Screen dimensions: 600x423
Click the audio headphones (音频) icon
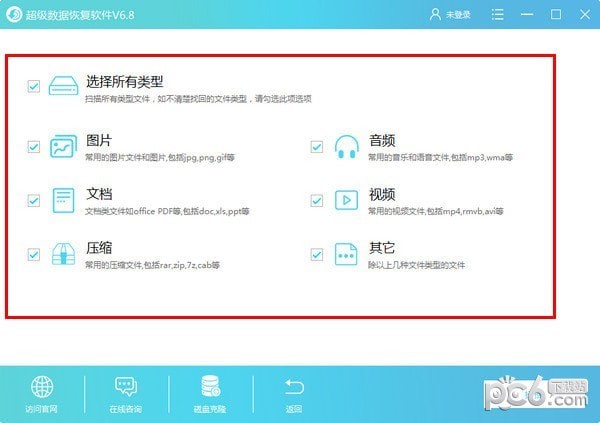click(x=347, y=147)
